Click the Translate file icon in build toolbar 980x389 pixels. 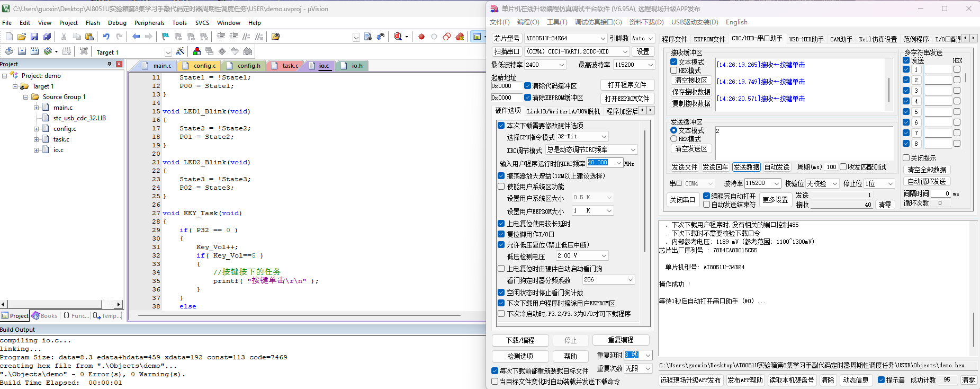coord(9,51)
